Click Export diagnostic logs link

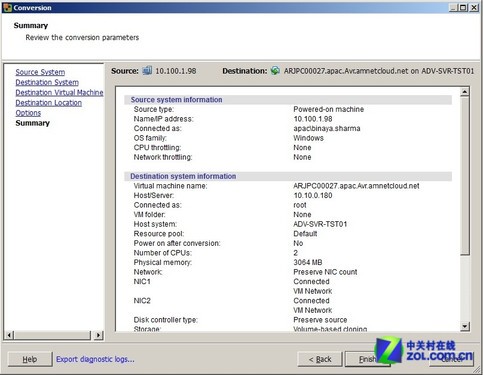(x=95, y=359)
